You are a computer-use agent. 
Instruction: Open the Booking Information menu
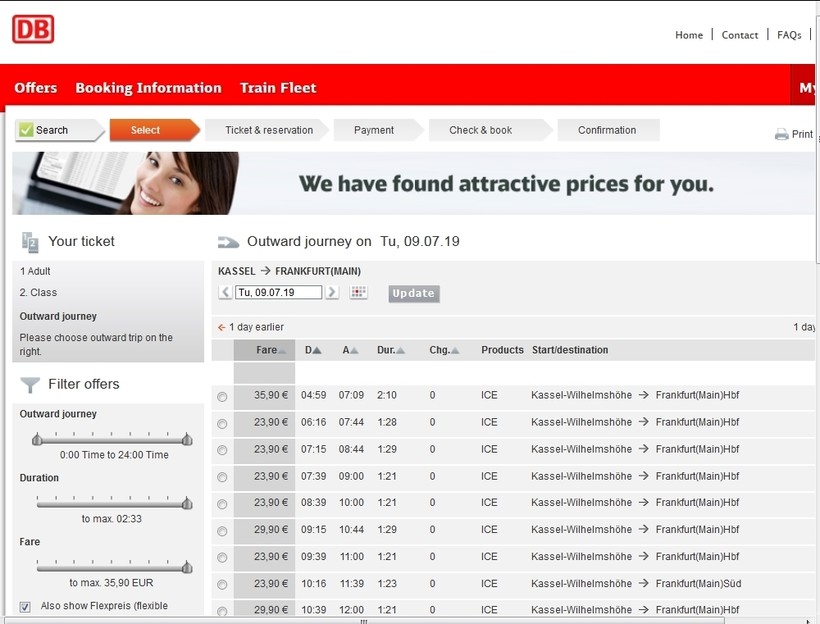pyautogui.click(x=148, y=88)
